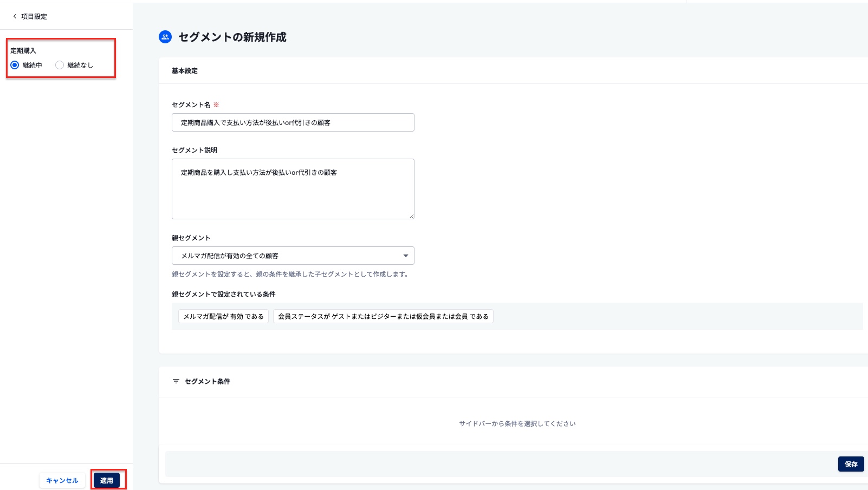Select the 継続なし radio button
The height and width of the screenshot is (490, 868).
point(59,65)
